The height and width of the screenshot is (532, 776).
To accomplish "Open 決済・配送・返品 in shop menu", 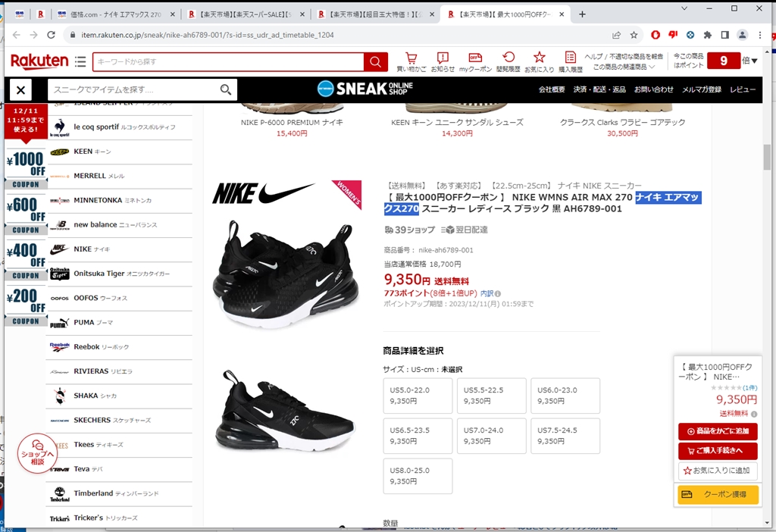I will pyautogui.click(x=599, y=89).
